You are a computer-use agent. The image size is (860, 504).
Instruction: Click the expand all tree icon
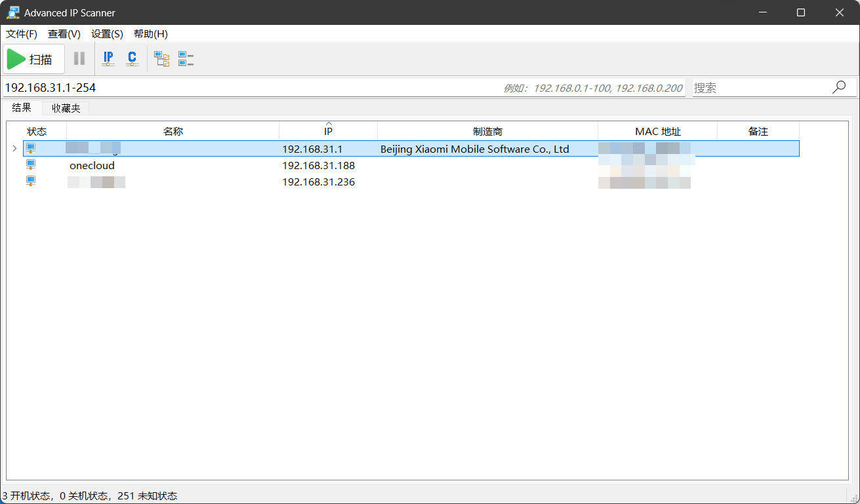(x=161, y=59)
